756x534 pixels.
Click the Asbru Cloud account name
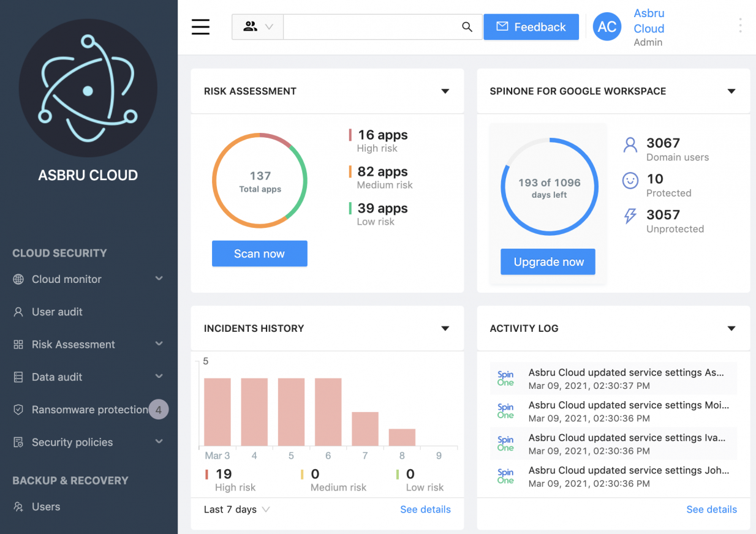pyautogui.click(x=649, y=21)
